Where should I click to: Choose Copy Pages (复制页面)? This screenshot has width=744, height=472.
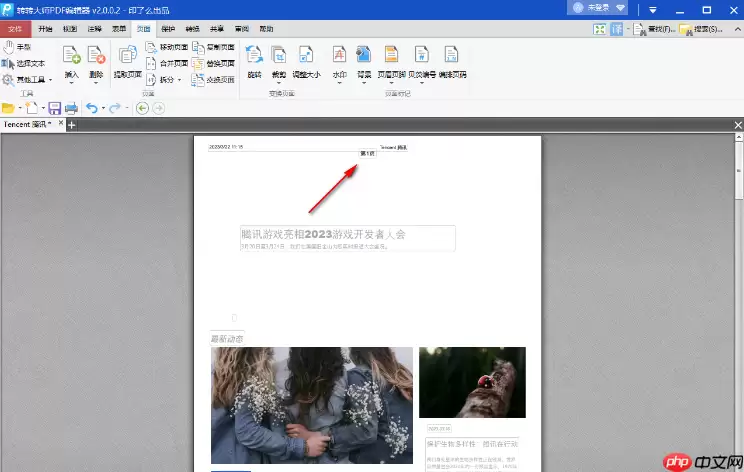tap(214, 47)
